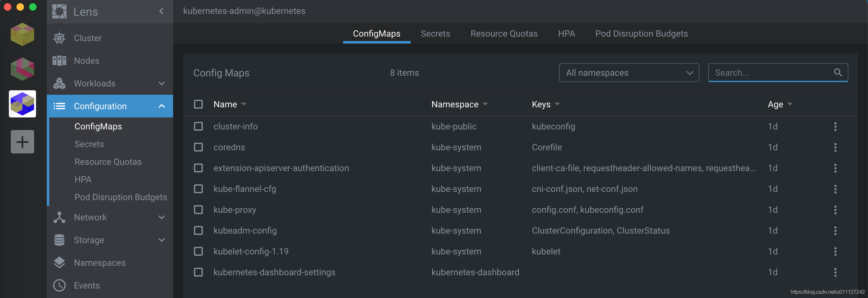Collapse the Configuration chevron
Image resolution: width=868 pixels, height=298 pixels.
(162, 106)
